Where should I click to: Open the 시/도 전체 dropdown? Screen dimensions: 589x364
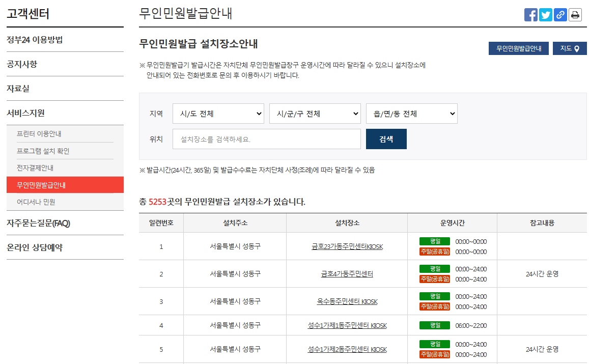pyautogui.click(x=218, y=114)
